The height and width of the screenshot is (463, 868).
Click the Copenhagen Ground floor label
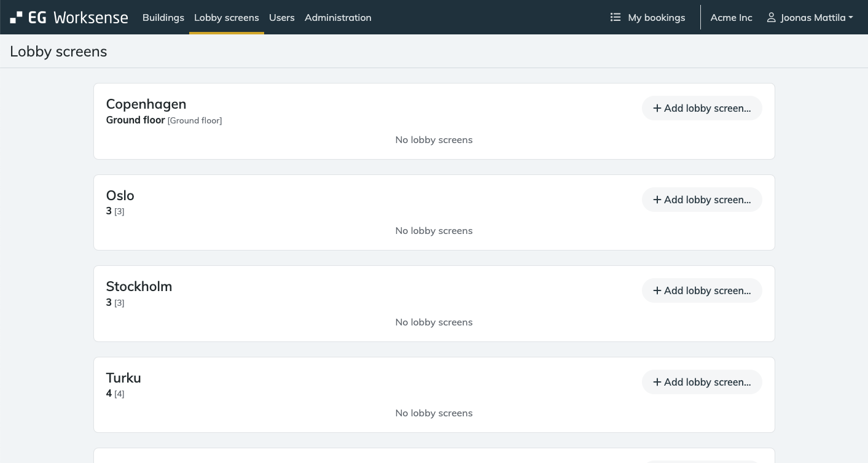[135, 120]
